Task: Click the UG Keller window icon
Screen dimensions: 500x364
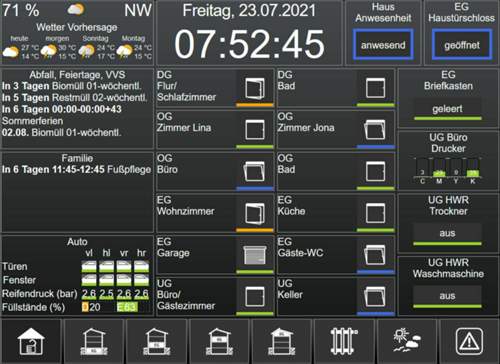Action: pyautogui.click(x=375, y=297)
